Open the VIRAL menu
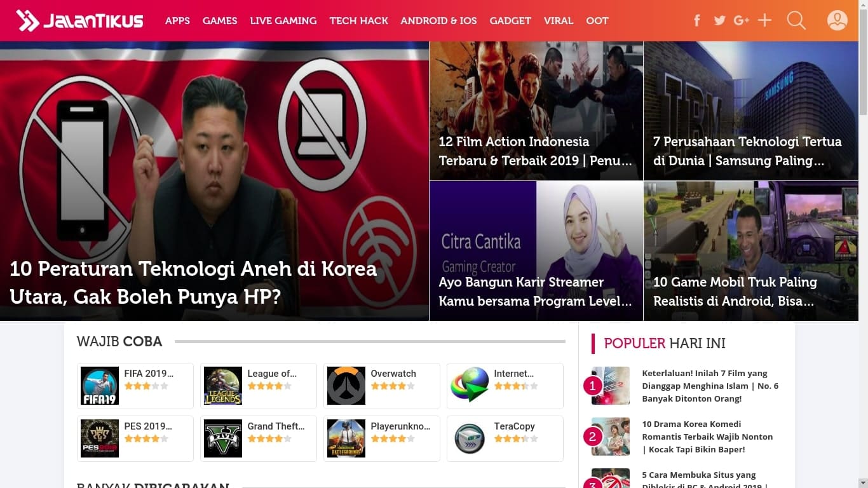 click(559, 21)
